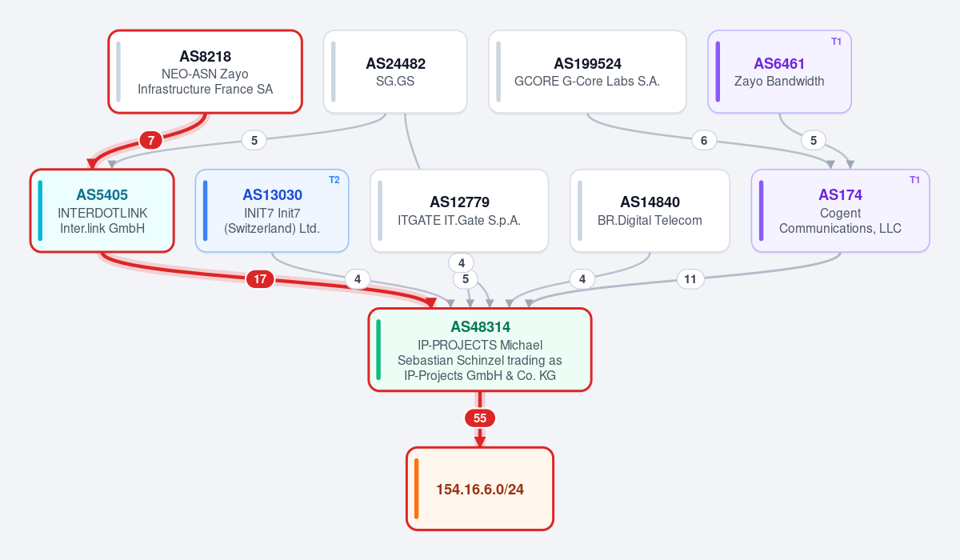960x560 pixels.
Task: Click the gray edge badge labeled 11
Action: [690, 279]
